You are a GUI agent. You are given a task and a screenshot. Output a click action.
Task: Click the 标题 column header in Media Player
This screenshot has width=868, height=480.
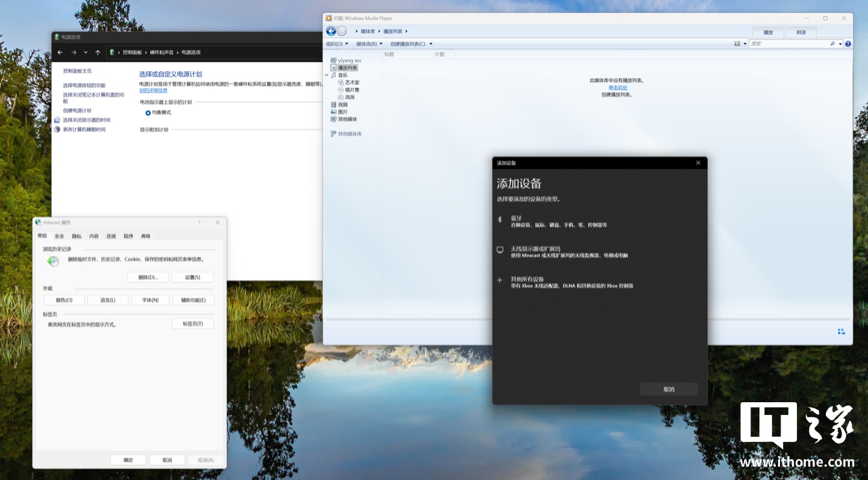click(x=389, y=54)
